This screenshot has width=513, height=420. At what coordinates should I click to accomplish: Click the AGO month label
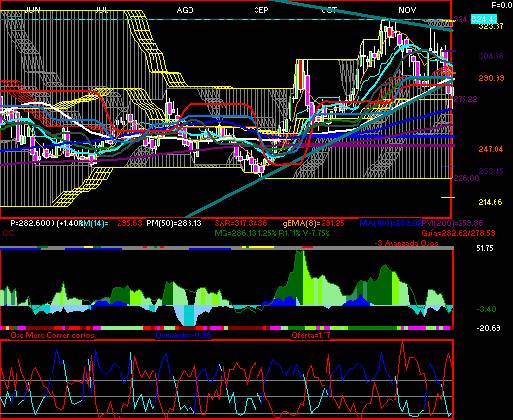(185, 10)
